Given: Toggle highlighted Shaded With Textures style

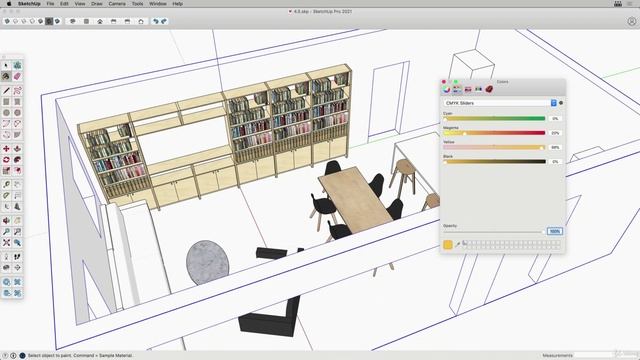Looking at the screenshot, I should (49, 21).
